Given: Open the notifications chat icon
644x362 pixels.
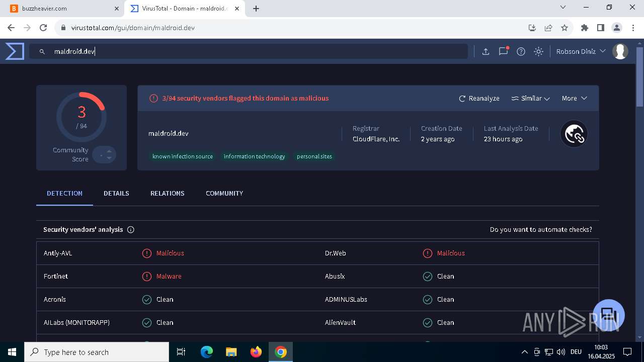Looking at the screenshot, I should [503, 51].
